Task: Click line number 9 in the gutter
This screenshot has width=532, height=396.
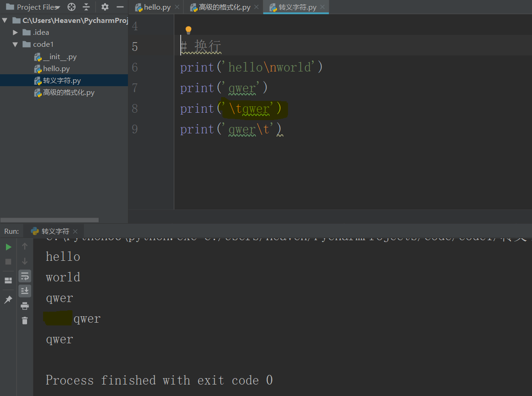Action: (135, 129)
